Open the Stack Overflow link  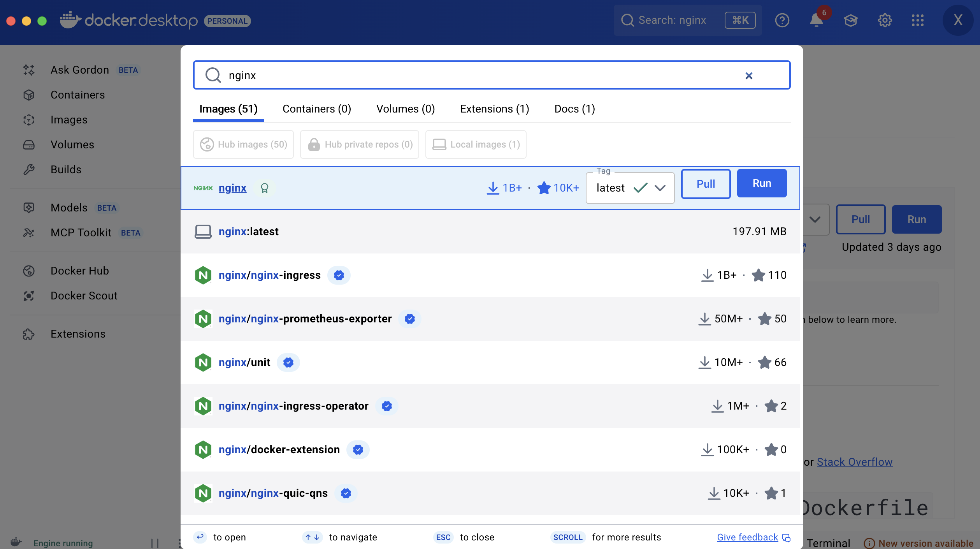tap(854, 462)
